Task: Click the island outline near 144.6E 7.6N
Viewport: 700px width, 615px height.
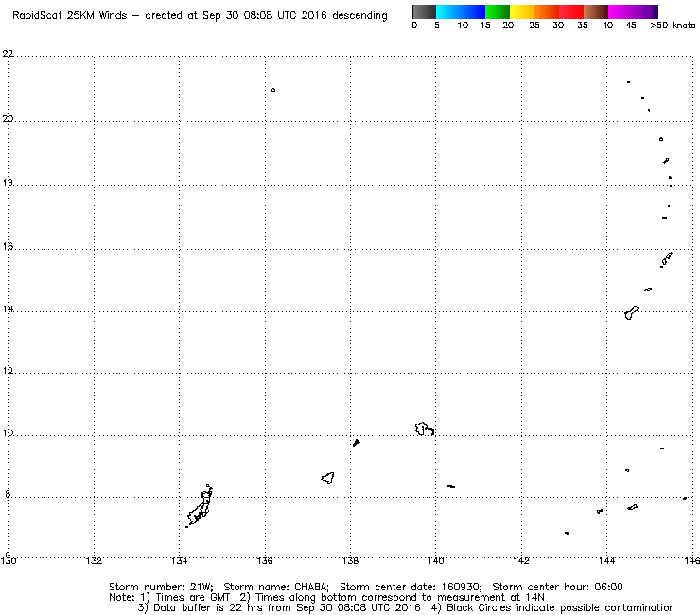Action: [633, 507]
